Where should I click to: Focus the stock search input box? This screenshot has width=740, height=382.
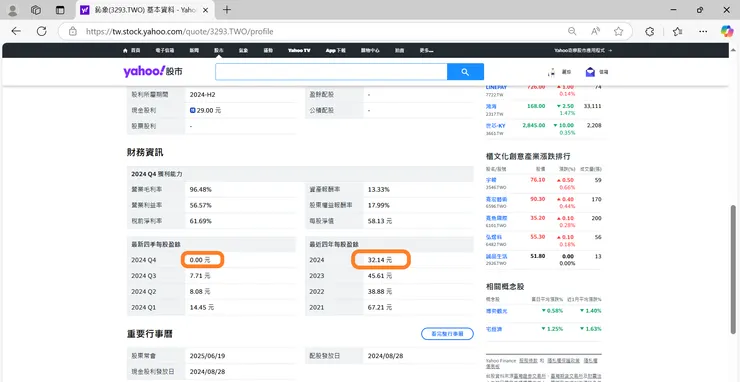tap(331, 72)
